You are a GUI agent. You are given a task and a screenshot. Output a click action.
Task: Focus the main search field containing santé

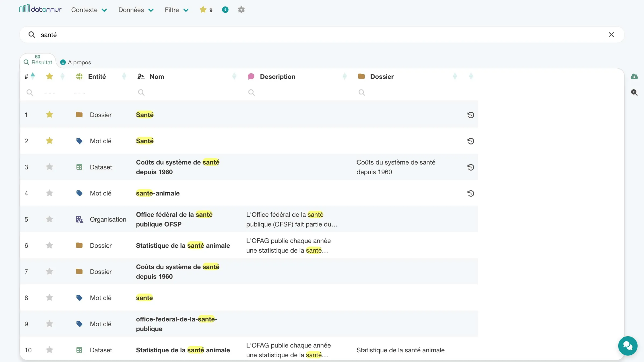(321, 35)
